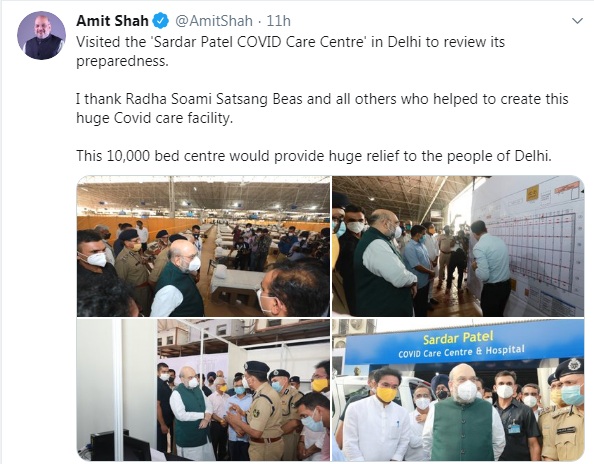Visit the @AmitShah handle link
The image size is (594, 464).
click(213, 21)
